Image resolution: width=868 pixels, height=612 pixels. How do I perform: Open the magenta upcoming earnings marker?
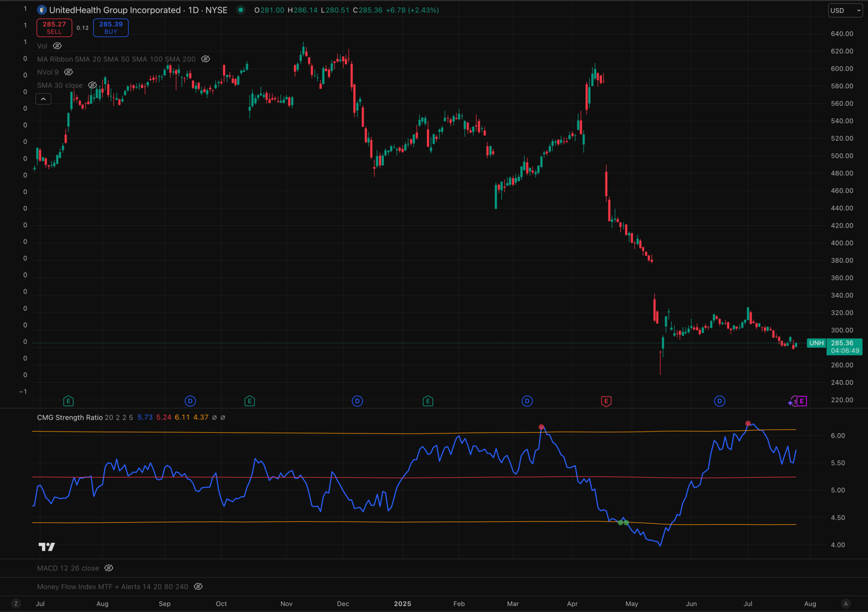[x=802, y=401]
